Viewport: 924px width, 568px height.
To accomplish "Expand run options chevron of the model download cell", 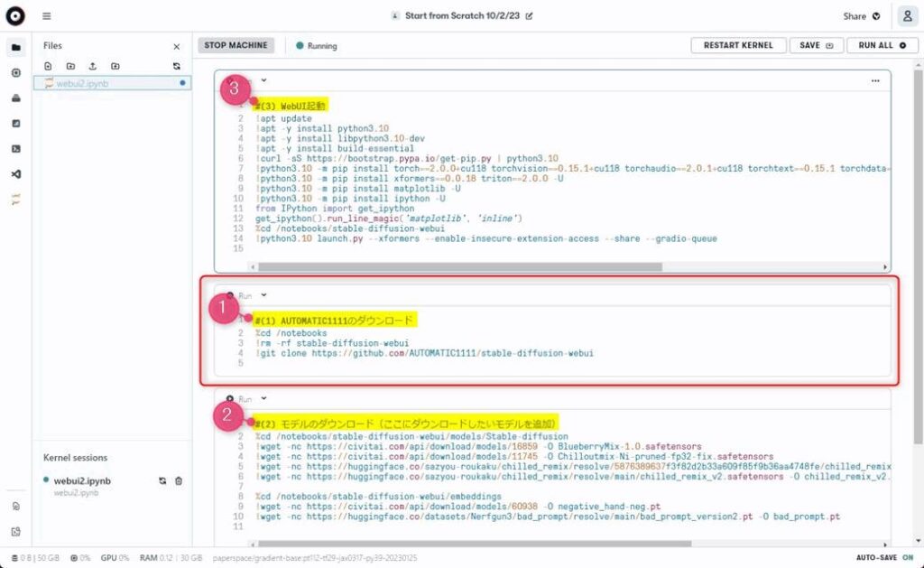I will [264, 398].
